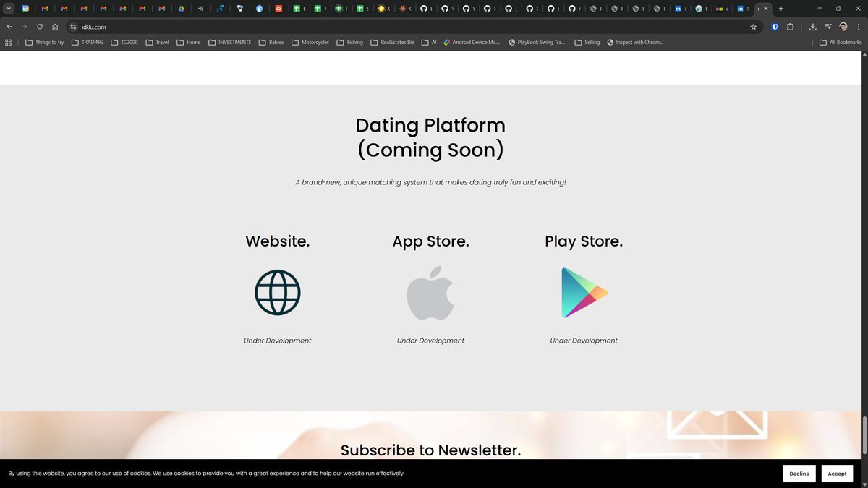Expand the Home bookmark folder
868x488 pixels.
coord(189,43)
